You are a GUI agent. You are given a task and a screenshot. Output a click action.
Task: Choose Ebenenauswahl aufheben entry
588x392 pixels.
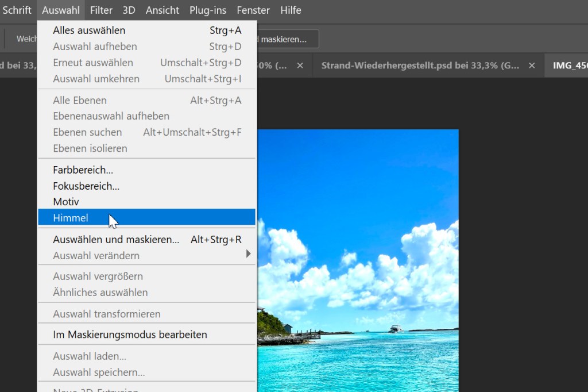(x=146, y=116)
